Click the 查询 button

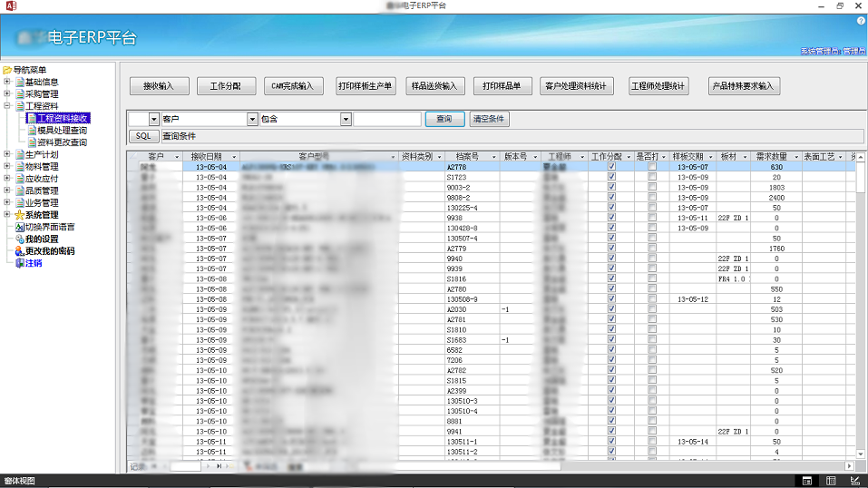point(444,119)
